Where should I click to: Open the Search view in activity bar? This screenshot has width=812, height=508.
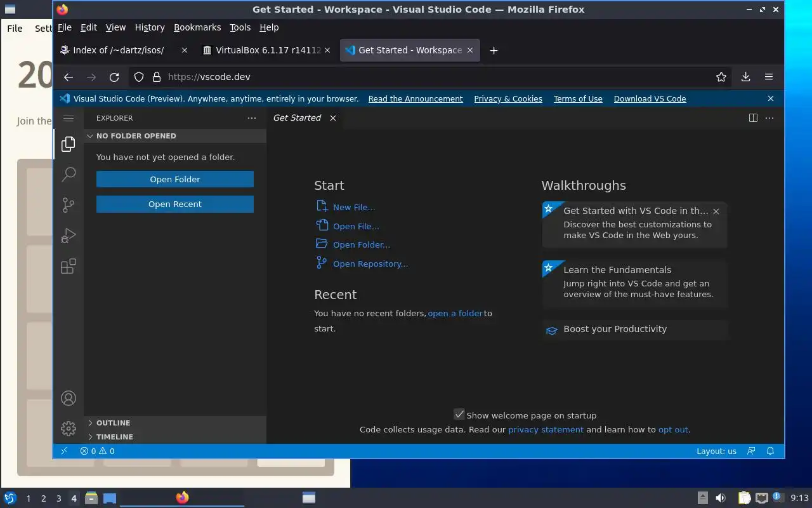pos(69,175)
